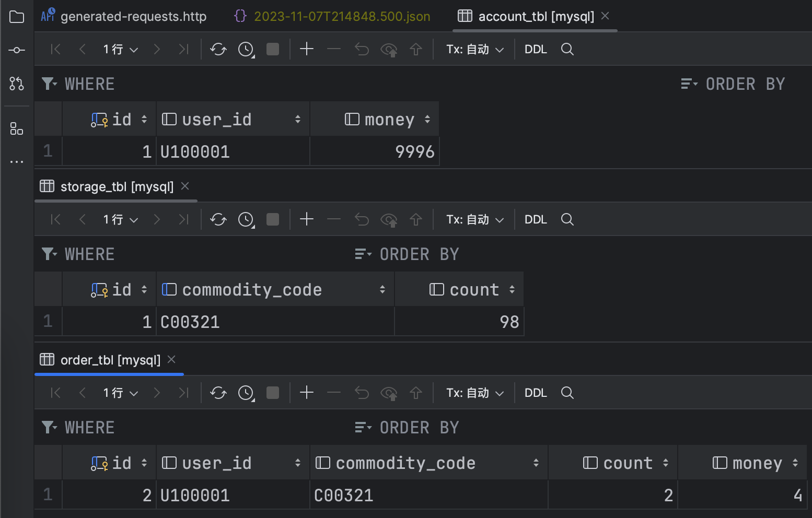The image size is (812, 518).
Task: Select money cell 4 in order_tbl
Action: coord(743,495)
